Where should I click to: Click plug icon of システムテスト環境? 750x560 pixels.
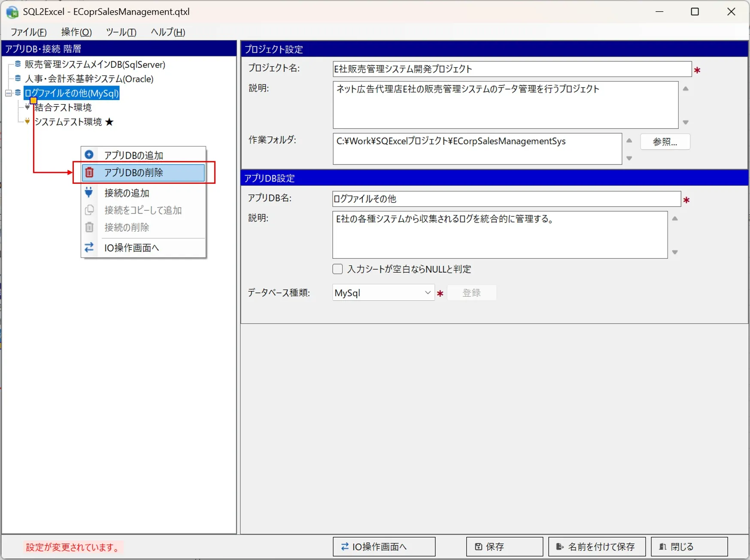coord(27,122)
